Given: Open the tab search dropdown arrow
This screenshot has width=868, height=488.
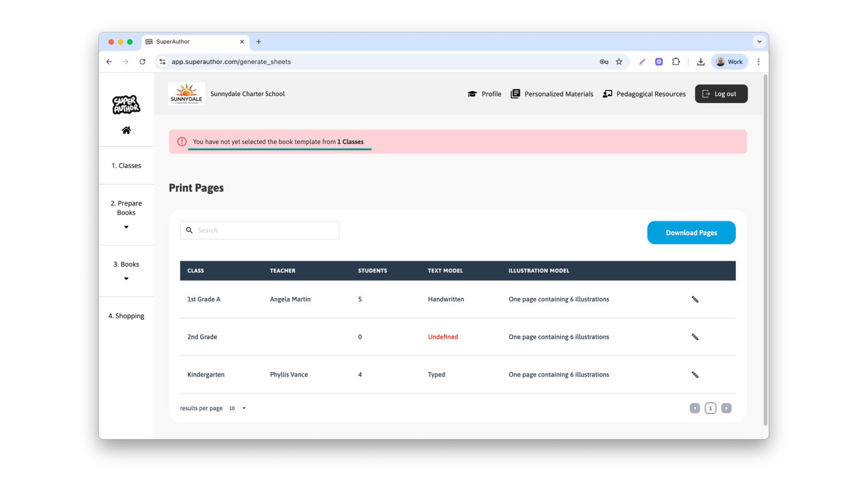Looking at the screenshot, I should pos(759,41).
